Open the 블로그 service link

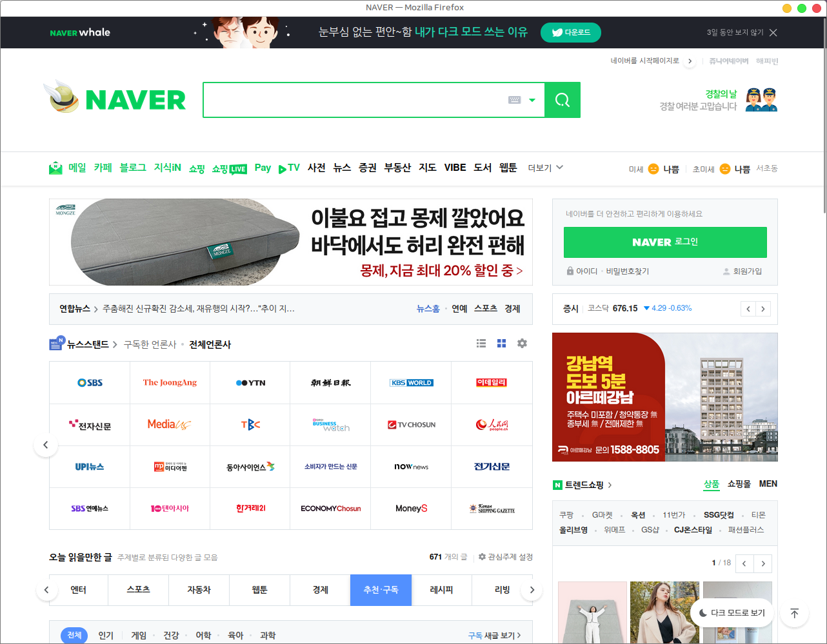click(133, 168)
